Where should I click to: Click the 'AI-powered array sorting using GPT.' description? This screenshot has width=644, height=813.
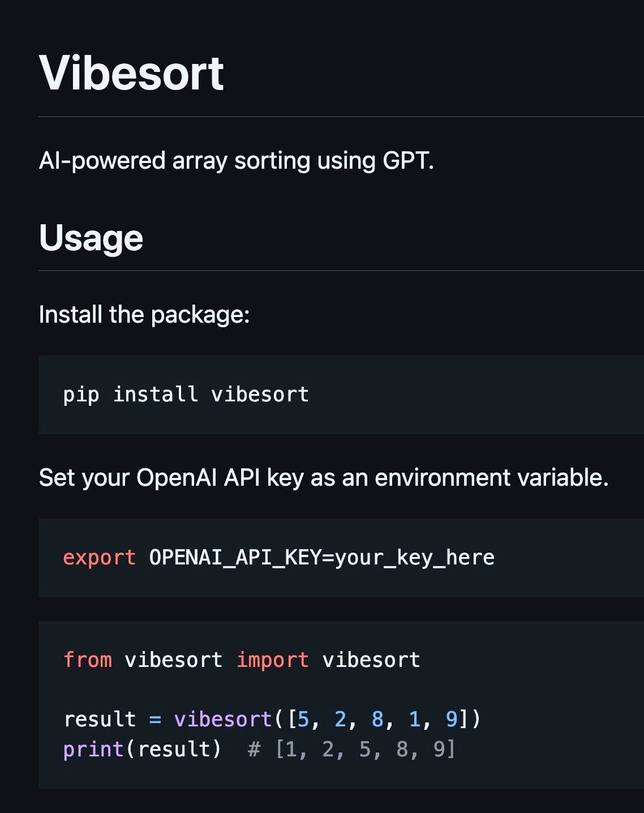[x=237, y=161]
